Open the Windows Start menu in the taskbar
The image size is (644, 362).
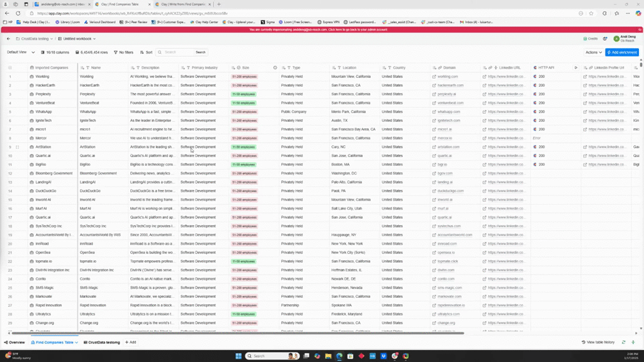tap(238, 356)
